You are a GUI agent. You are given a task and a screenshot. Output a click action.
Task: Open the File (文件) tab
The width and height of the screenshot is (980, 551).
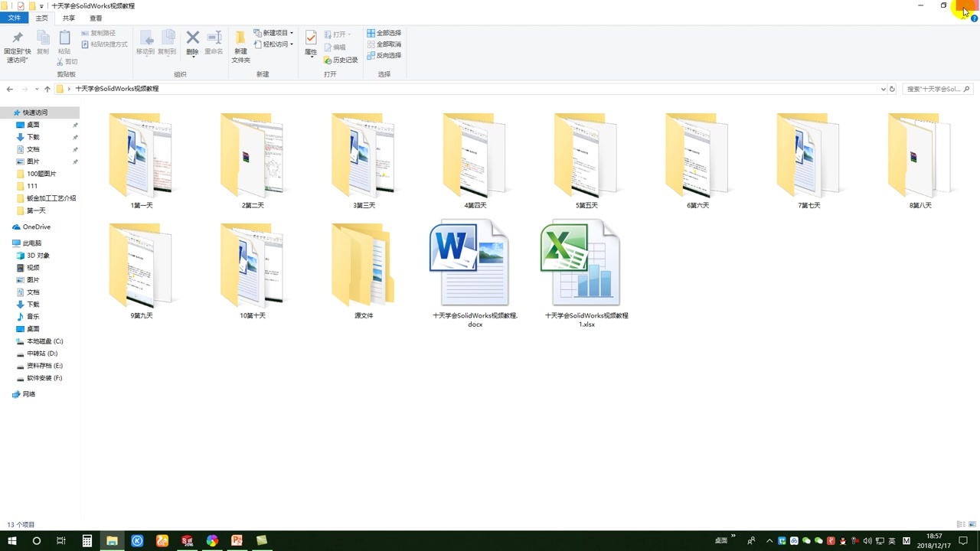pos(15,18)
